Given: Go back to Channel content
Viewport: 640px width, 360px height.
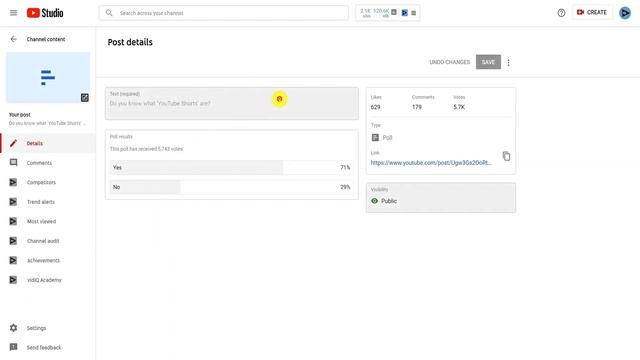Looking at the screenshot, I should [x=13, y=39].
